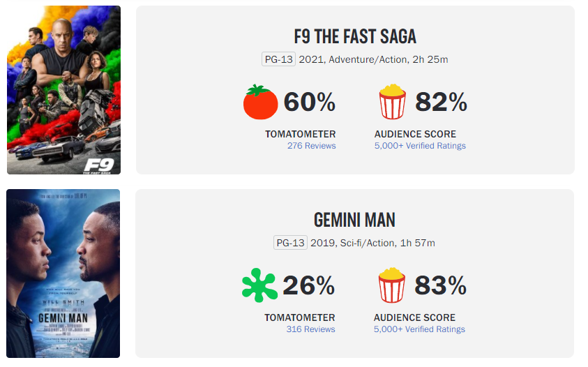View Gemini Man's 5,000+ Verified Ratings

pos(419,329)
